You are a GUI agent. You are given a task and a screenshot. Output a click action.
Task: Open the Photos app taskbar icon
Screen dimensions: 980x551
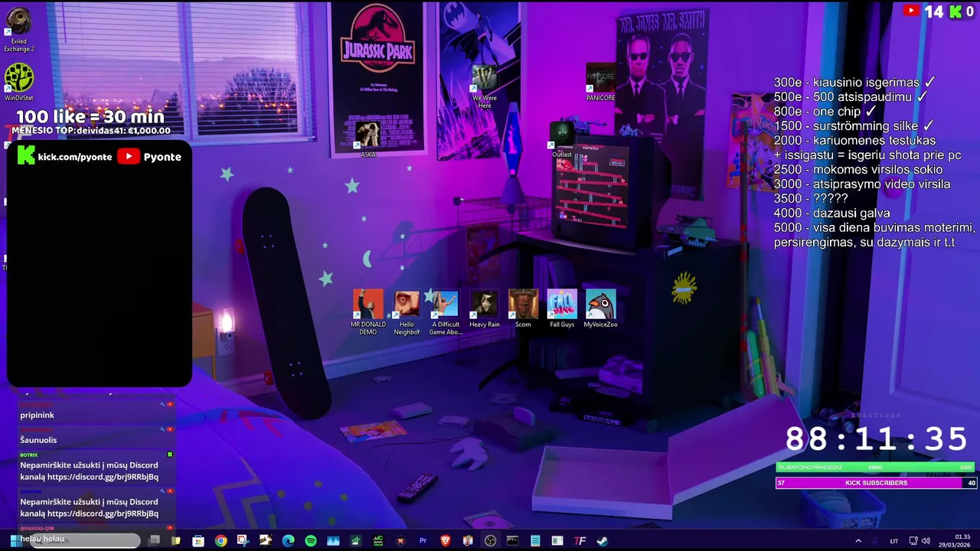pos(333,540)
